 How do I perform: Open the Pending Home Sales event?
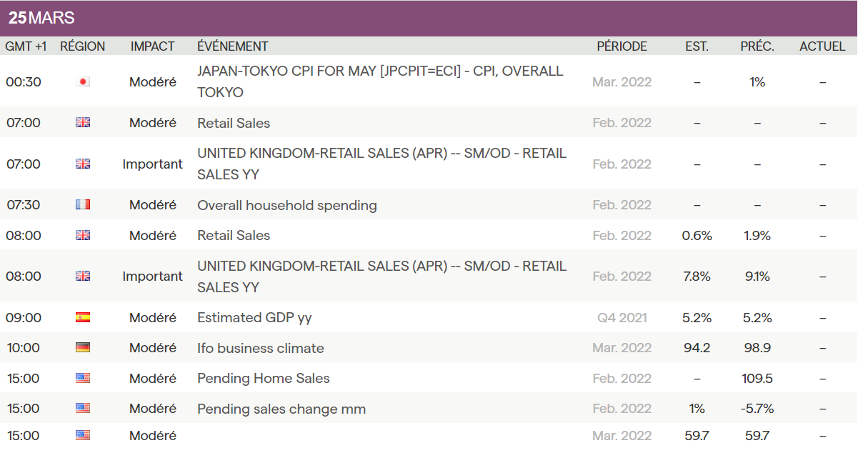point(263,378)
